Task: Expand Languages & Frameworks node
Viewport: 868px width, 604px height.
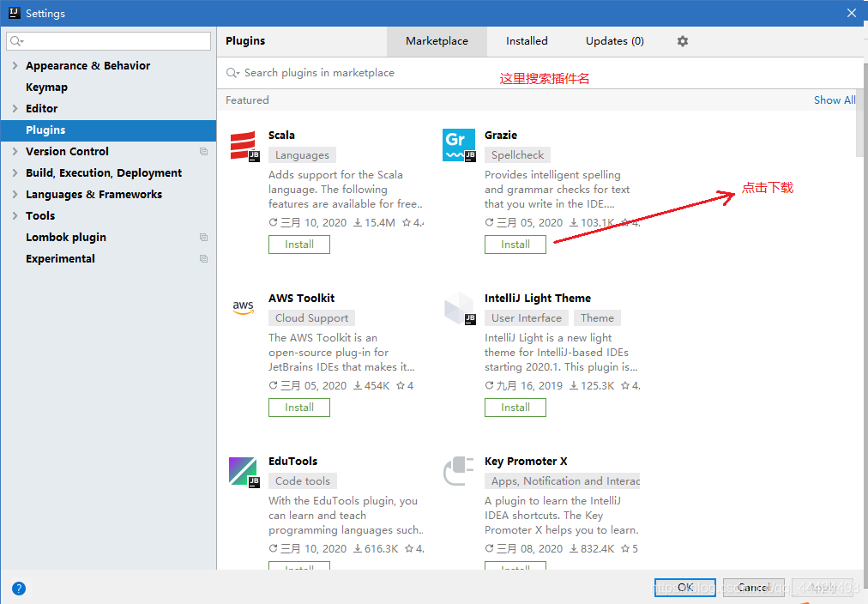Action: click(x=15, y=194)
